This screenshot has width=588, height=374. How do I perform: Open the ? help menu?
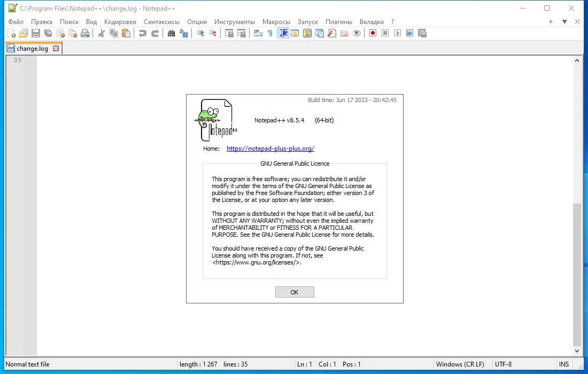(x=393, y=22)
